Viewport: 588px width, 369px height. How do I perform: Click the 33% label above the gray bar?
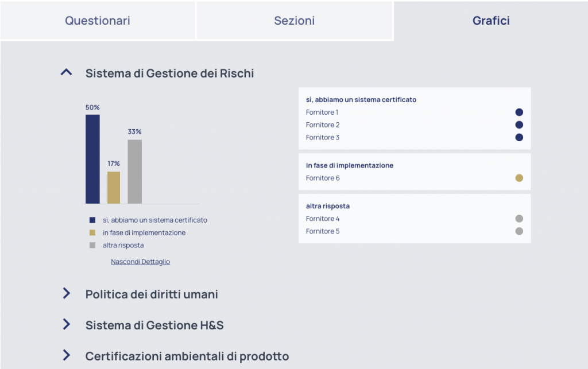[x=134, y=131]
